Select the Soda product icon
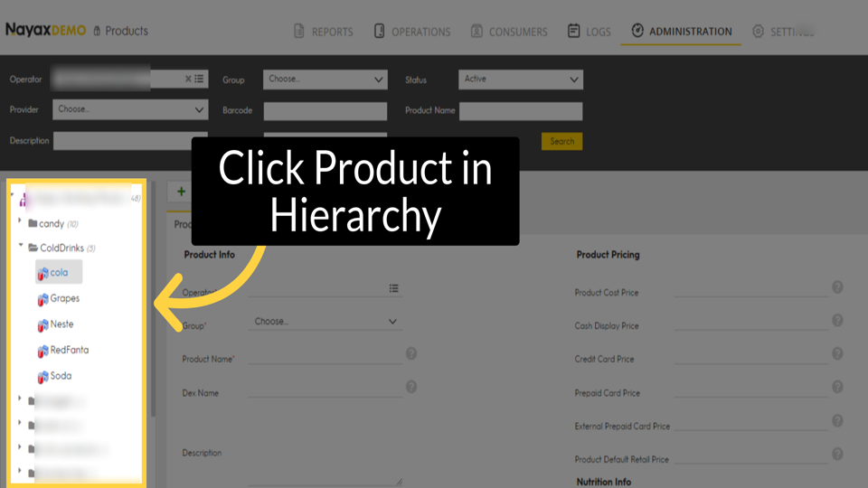868x488 pixels. [42, 377]
